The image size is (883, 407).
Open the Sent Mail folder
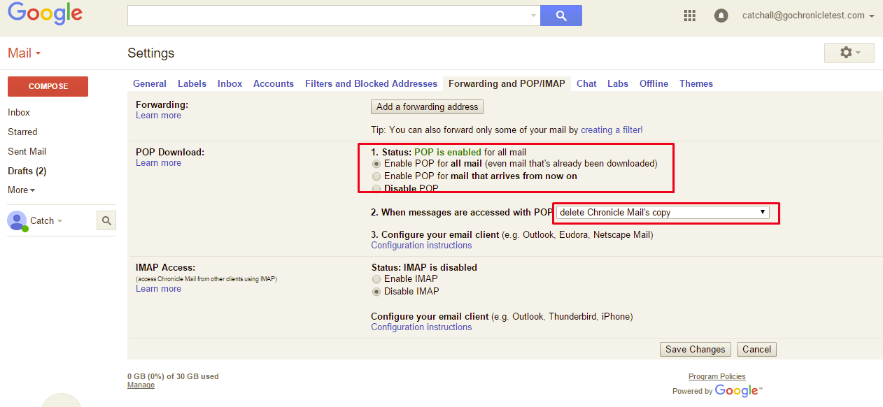[27, 151]
